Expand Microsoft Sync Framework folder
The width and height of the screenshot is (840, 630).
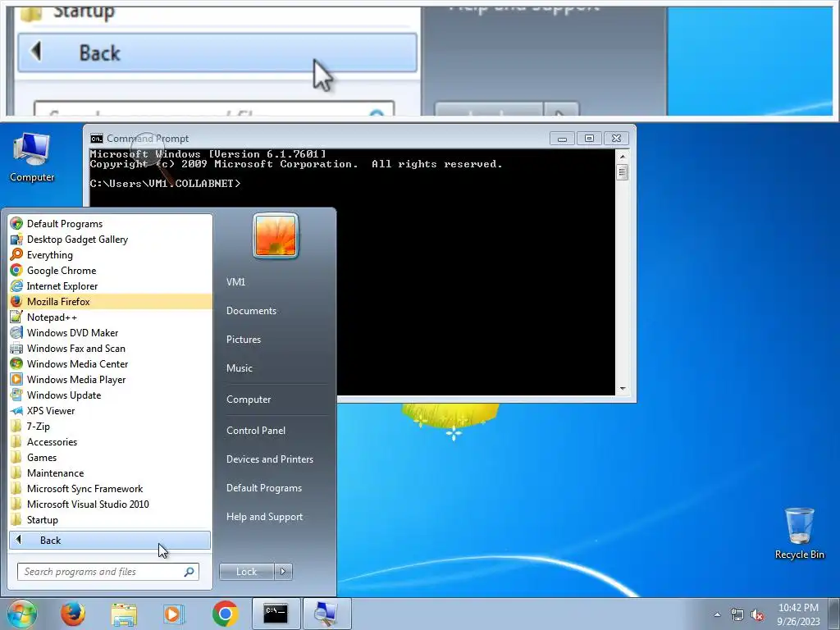[x=110, y=489]
